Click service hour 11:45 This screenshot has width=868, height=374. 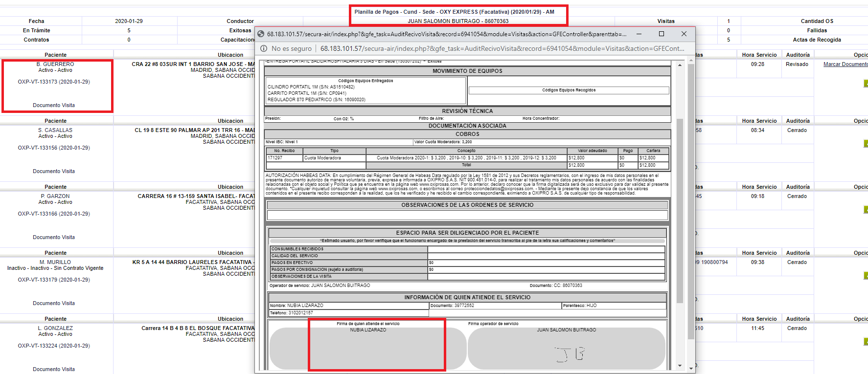[x=757, y=328]
